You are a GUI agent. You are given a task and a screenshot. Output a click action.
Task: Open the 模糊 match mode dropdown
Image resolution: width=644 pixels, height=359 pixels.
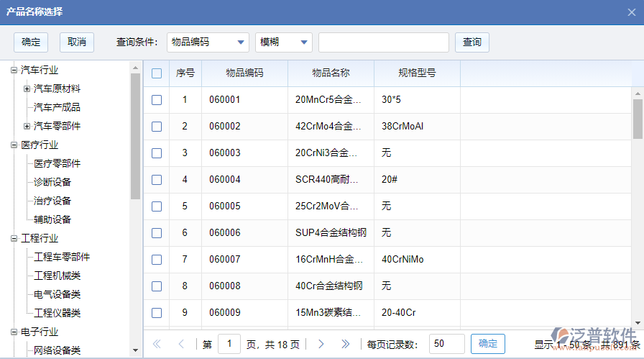coord(284,42)
